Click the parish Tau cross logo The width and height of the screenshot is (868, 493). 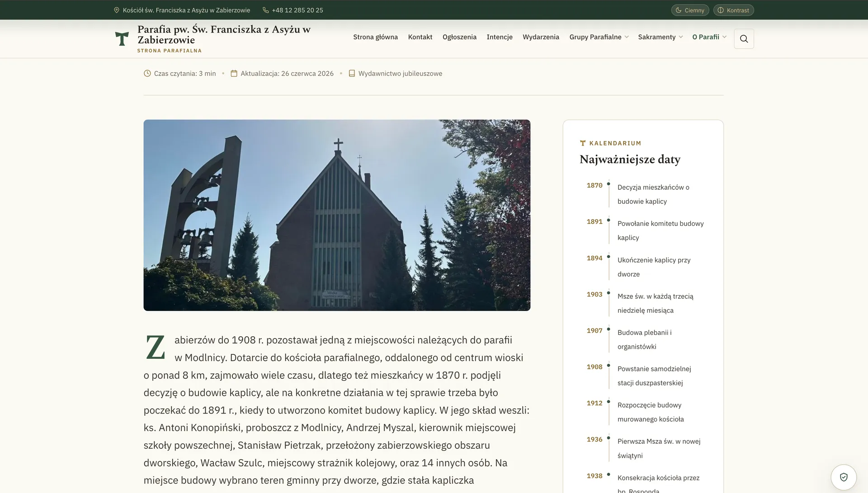122,39
